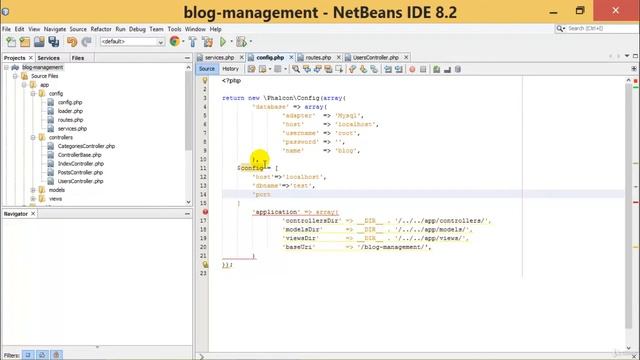Click the search icon in Quick Search
The width and height of the screenshot is (640, 360).
click(560, 29)
